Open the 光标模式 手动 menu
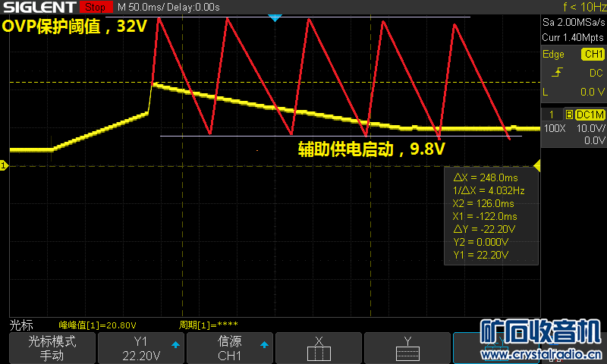Viewport: 607px width, 364px height. click(x=52, y=347)
